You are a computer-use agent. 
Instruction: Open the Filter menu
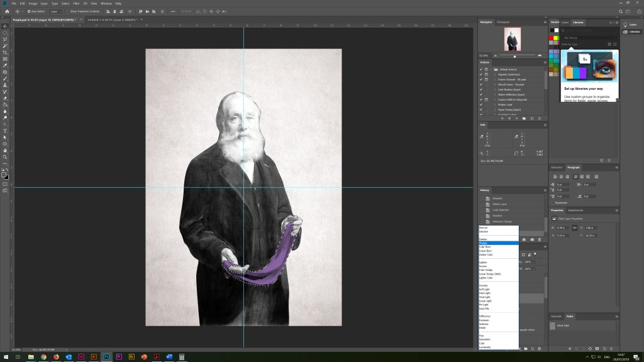[75, 3]
